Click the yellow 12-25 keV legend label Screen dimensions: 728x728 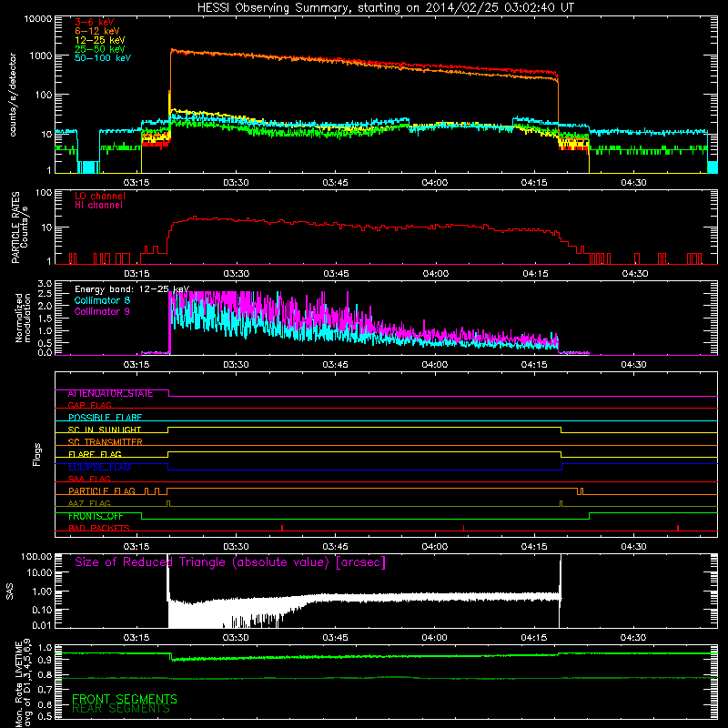[100, 40]
